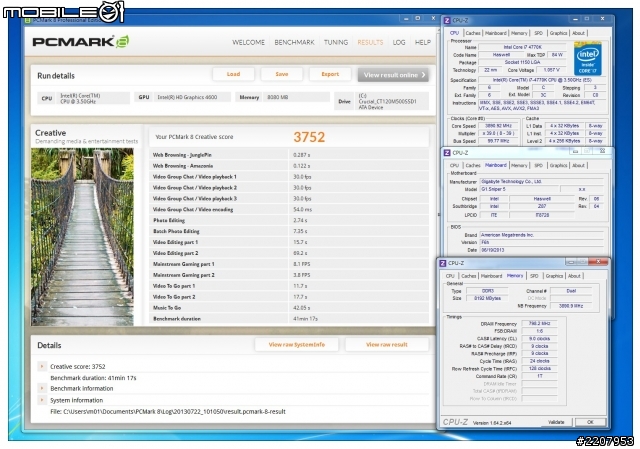Open CPU tab in middle CPU-Z window

click(x=454, y=165)
